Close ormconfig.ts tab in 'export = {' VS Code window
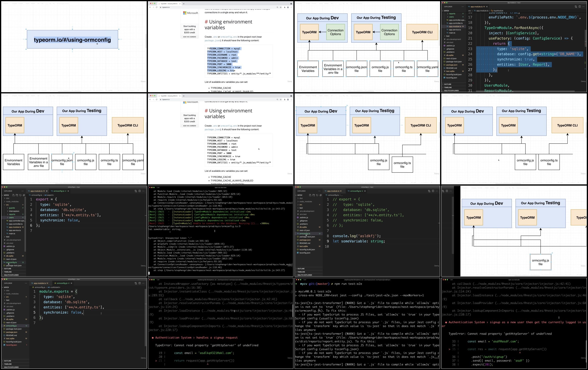 click(68, 191)
